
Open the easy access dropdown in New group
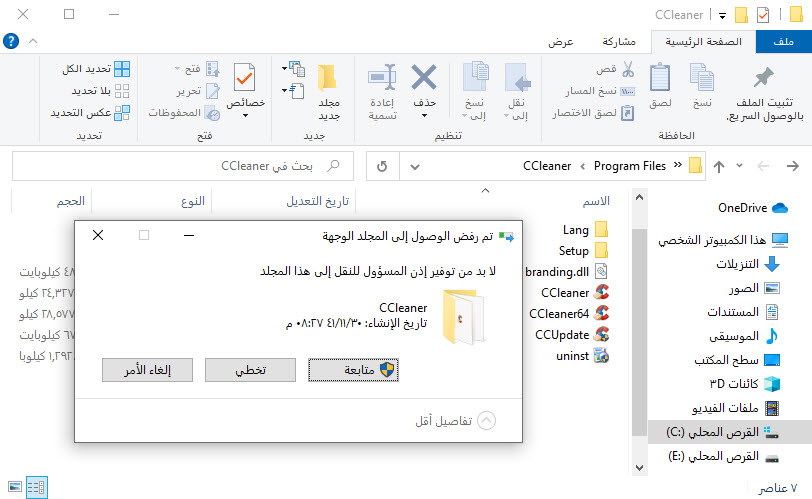[285, 91]
